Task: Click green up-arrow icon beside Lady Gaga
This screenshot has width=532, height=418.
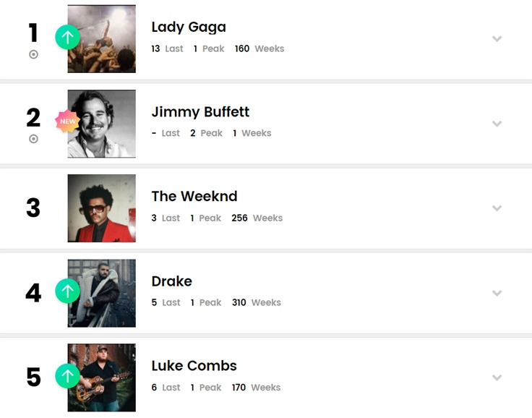Action: coord(67,37)
